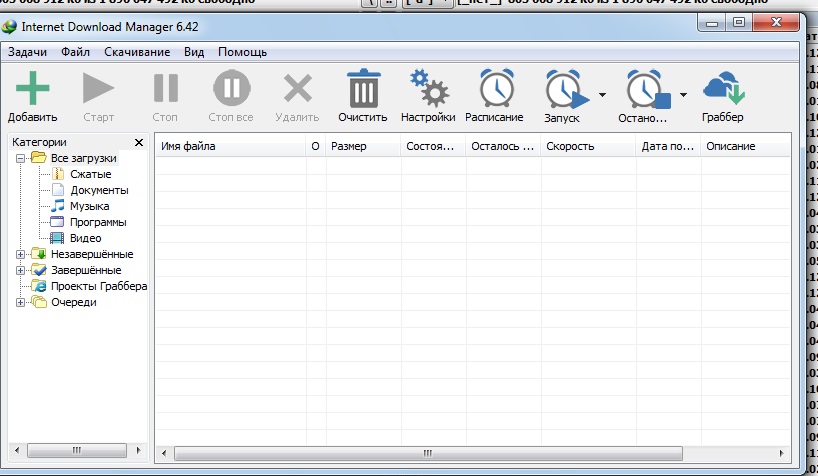
Task: Click download list right scroll arrow
Action: (x=781, y=453)
